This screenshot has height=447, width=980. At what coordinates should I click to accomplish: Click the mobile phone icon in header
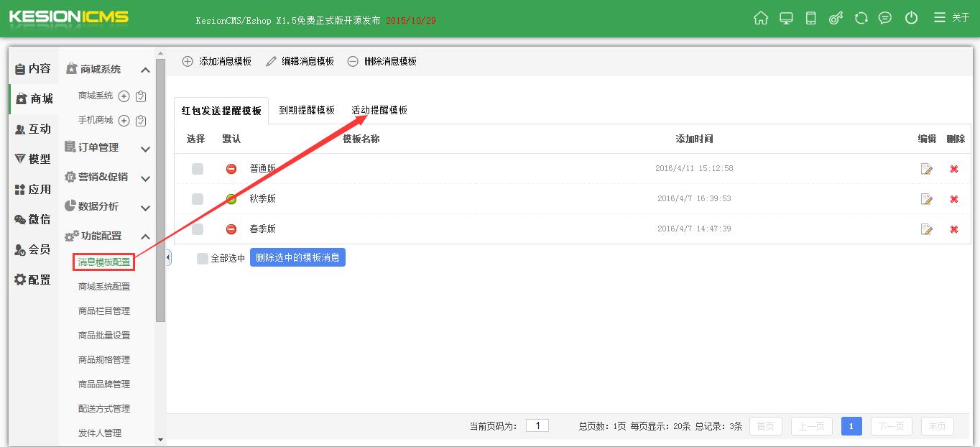tap(810, 18)
